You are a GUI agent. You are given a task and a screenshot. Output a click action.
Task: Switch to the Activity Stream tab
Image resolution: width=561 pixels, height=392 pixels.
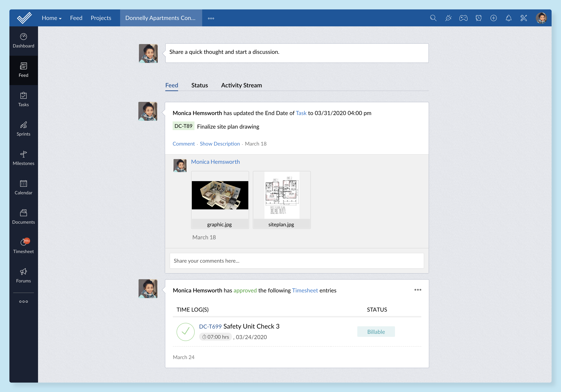[x=241, y=85]
